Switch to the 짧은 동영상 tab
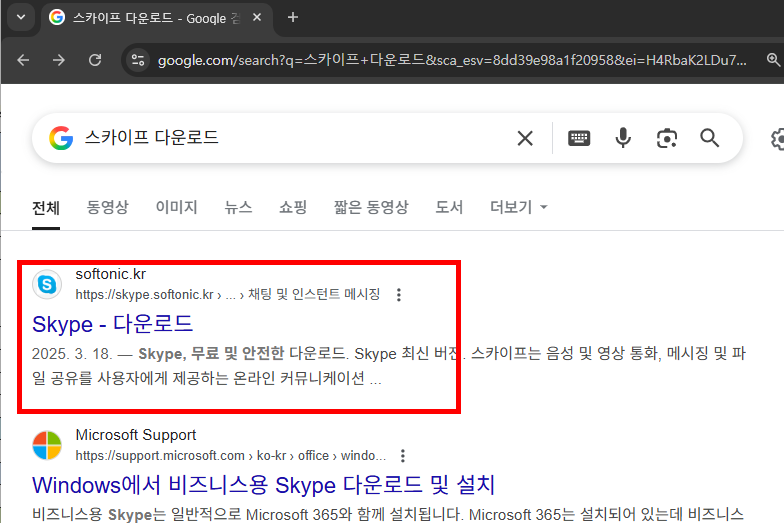Viewport: 784px width, 523px height. pyautogui.click(x=371, y=207)
